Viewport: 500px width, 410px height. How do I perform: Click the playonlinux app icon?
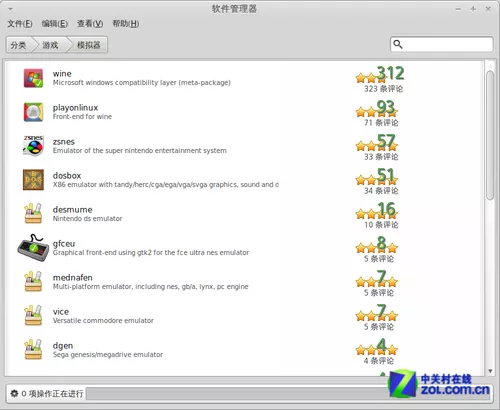[33, 112]
